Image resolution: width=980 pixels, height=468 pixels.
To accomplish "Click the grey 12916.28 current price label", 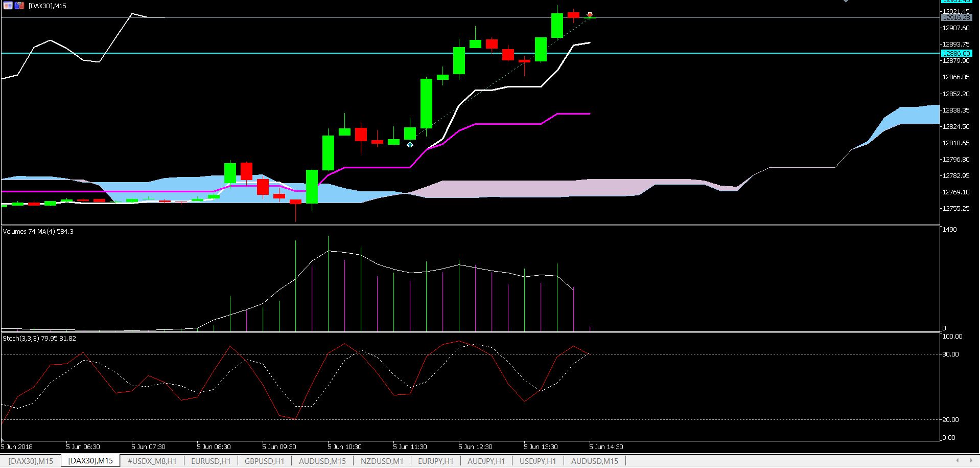I will pyautogui.click(x=956, y=18).
